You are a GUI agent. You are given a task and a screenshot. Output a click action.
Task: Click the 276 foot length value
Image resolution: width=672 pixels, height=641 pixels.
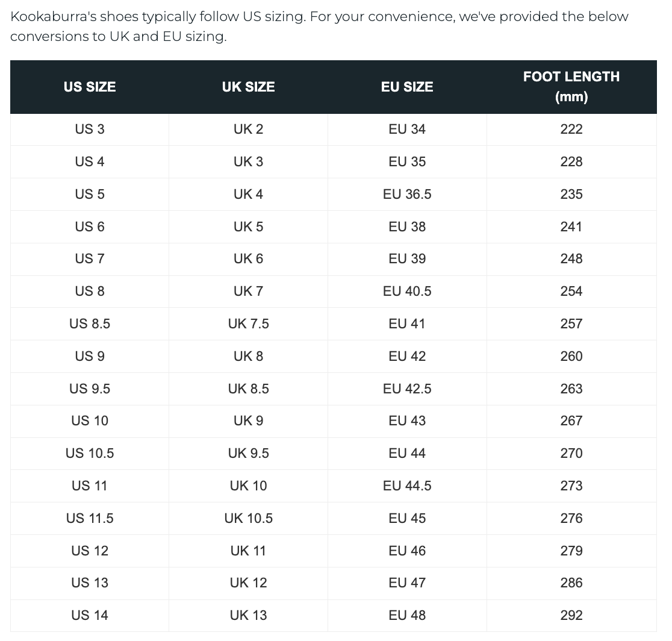571,518
